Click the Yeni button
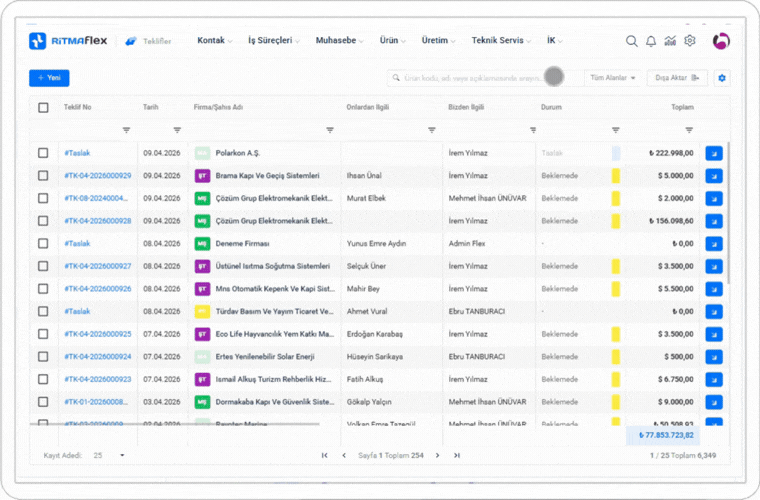This screenshot has height=500, width=760. pos(49,78)
